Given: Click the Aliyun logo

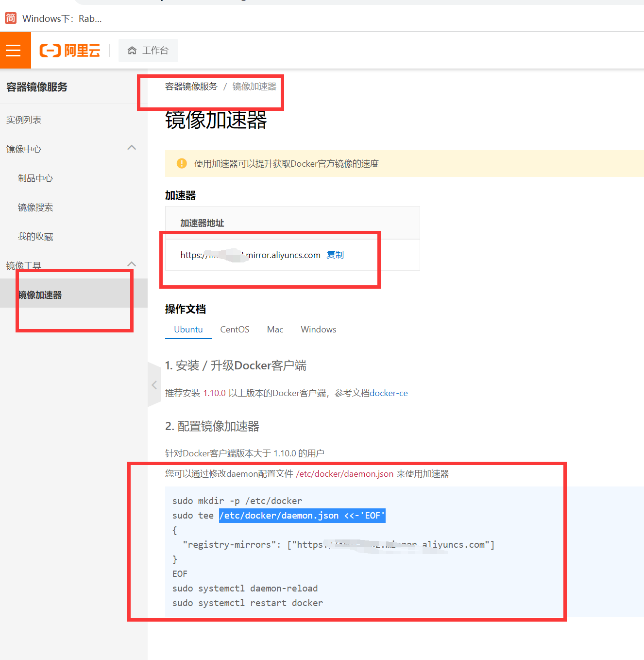Looking at the screenshot, I should pos(70,51).
